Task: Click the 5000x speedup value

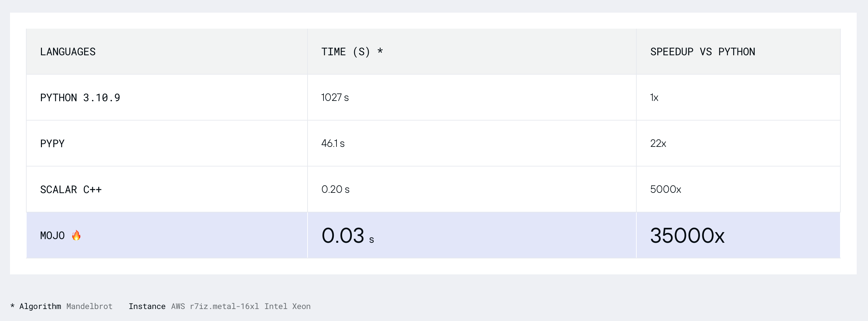Action: click(x=665, y=189)
